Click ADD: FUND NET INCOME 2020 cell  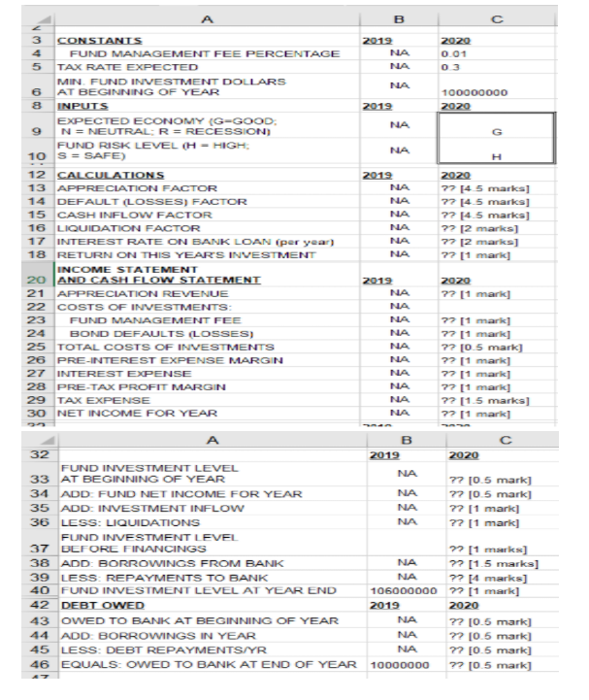coord(503,494)
